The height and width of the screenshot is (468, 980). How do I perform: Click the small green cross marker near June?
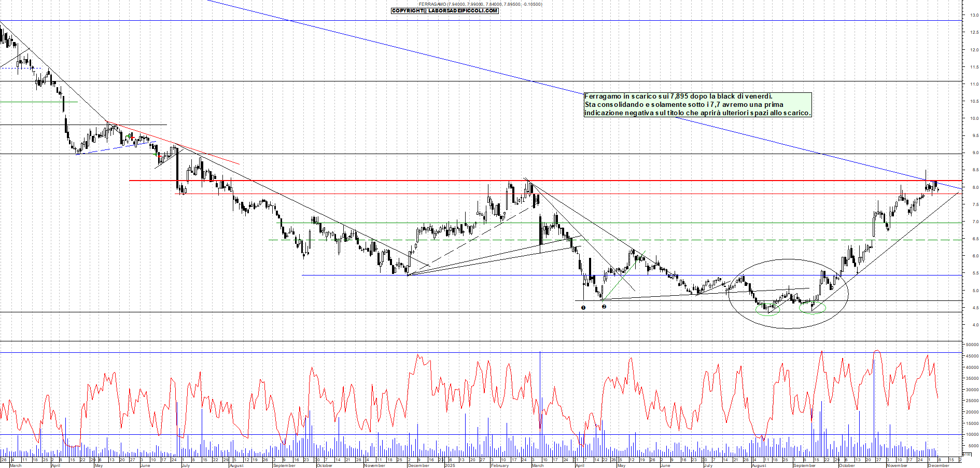tap(157, 154)
